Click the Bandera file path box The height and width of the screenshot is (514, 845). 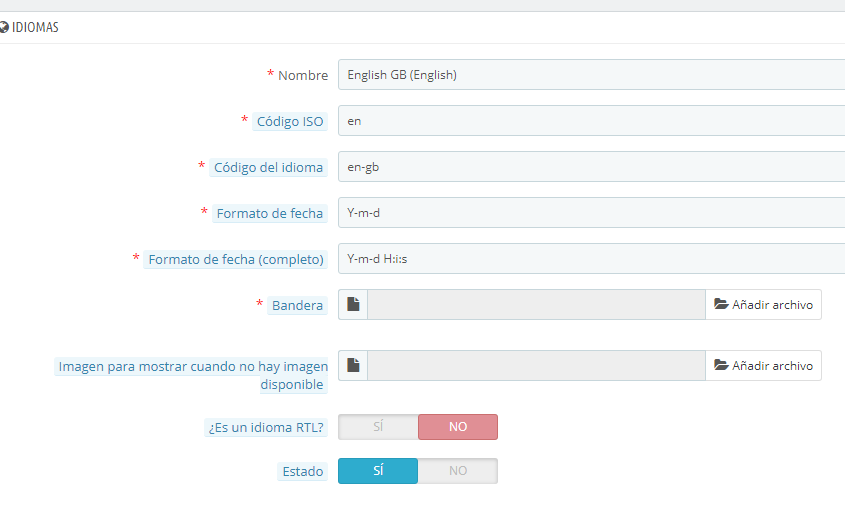tap(536, 305)
